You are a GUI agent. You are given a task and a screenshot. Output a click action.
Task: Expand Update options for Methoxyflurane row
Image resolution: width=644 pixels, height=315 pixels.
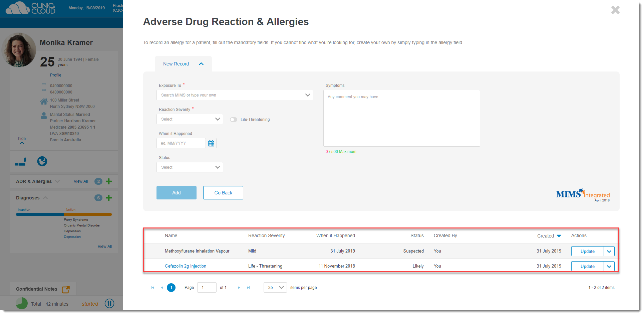tap(609, 252)
